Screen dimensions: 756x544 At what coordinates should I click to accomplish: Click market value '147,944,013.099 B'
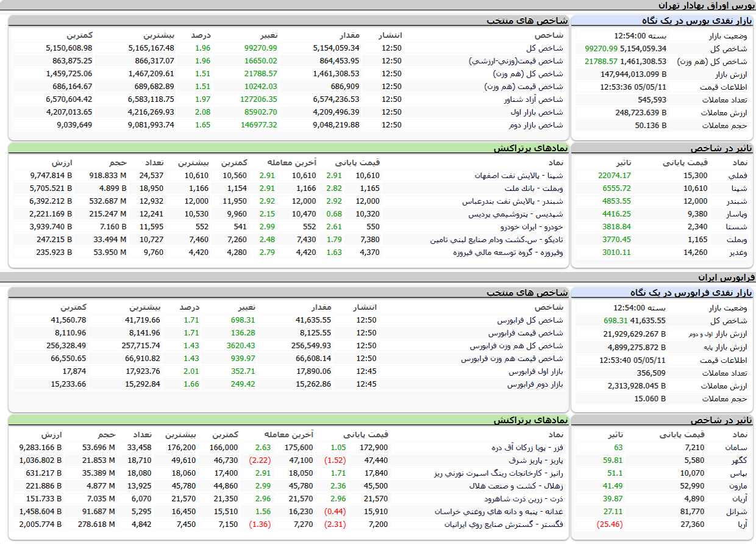coord(633,74)
